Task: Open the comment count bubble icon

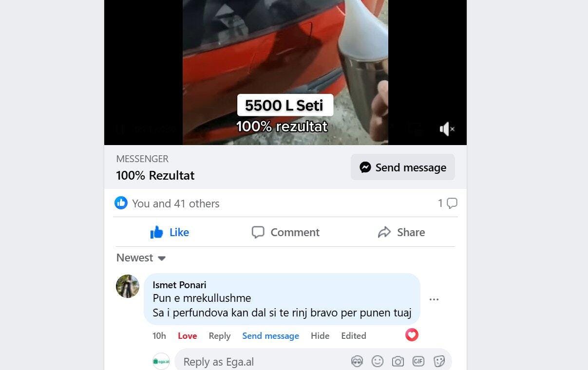Action: [452, 203]
